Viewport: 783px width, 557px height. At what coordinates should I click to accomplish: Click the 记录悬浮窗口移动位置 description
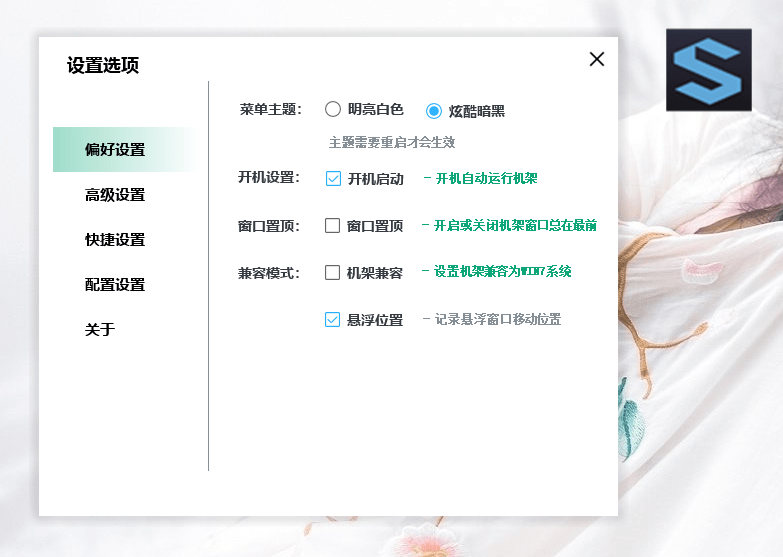(492, 319)
